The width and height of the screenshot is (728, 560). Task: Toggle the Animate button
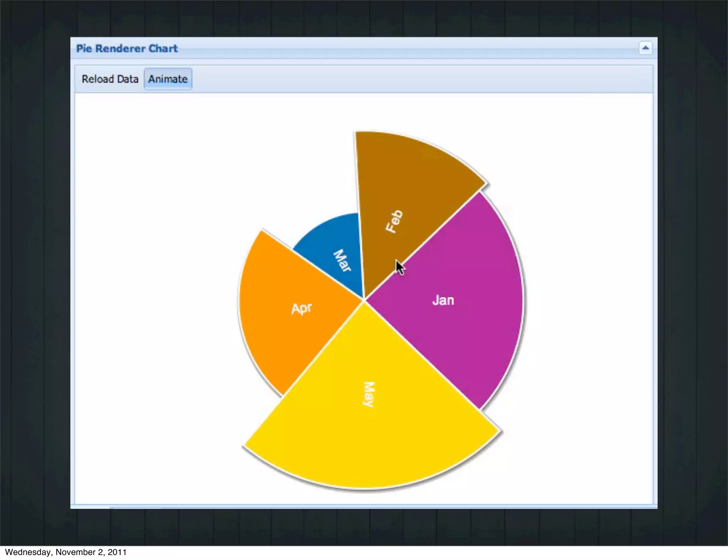coord(168,79)
